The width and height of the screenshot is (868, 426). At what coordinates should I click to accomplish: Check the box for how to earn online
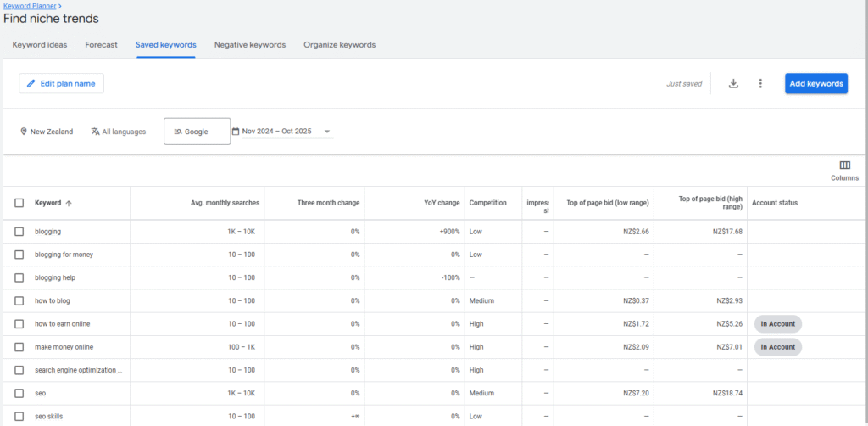(19, 323)
